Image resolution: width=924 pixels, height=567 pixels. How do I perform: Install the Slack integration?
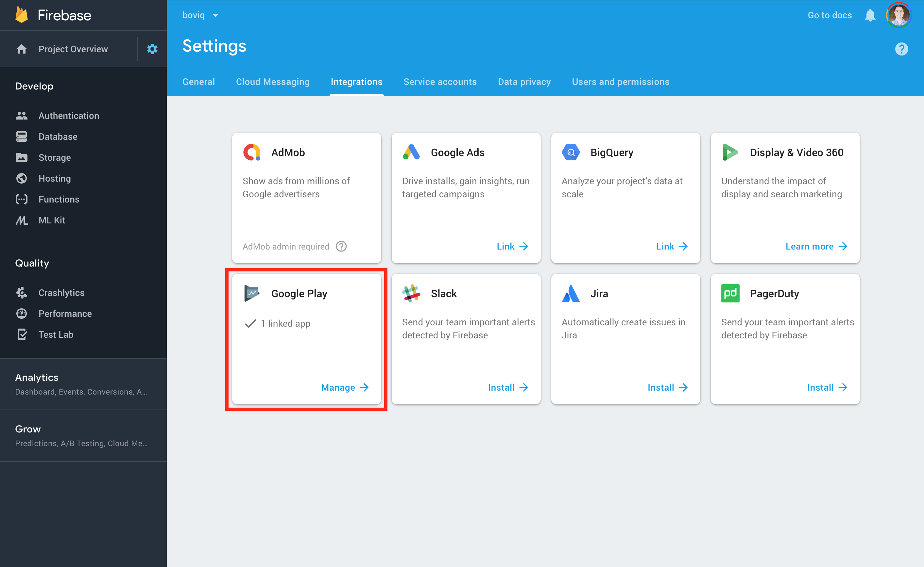501,387
